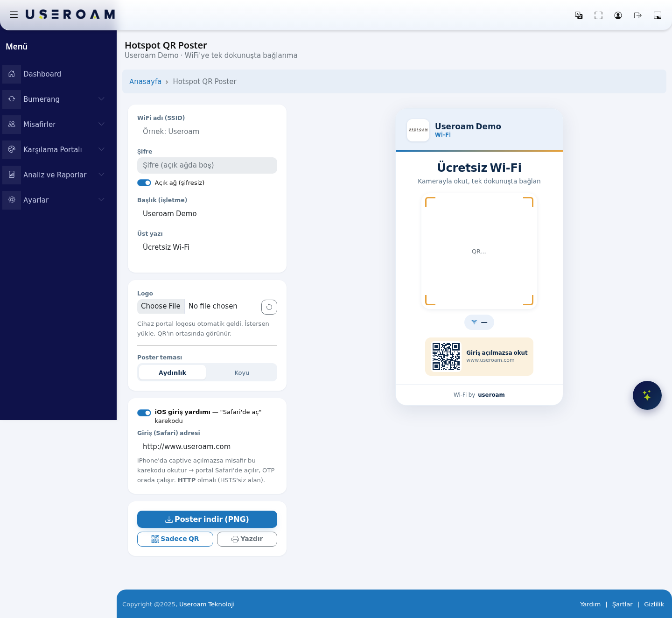
Task: Click the Yazdır print button
Action: pos(247,539)
